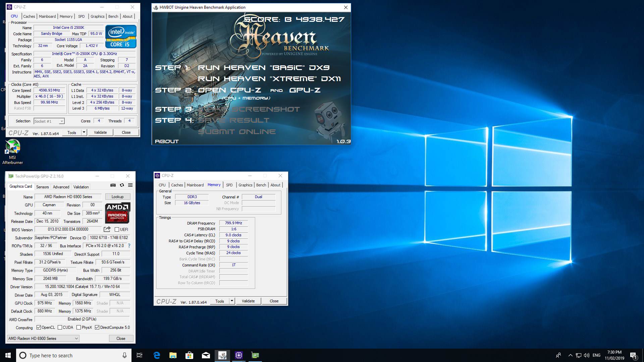The image size is (644, 362).
Task: Click Validate button in memory CPU-Z
Action: pos(248,301)
